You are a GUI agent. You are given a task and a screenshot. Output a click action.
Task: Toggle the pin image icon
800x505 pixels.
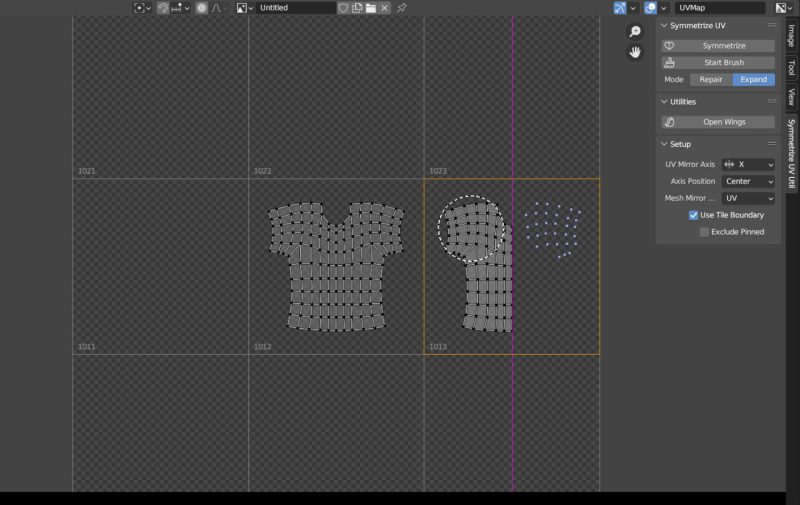(x=402, y=8)
